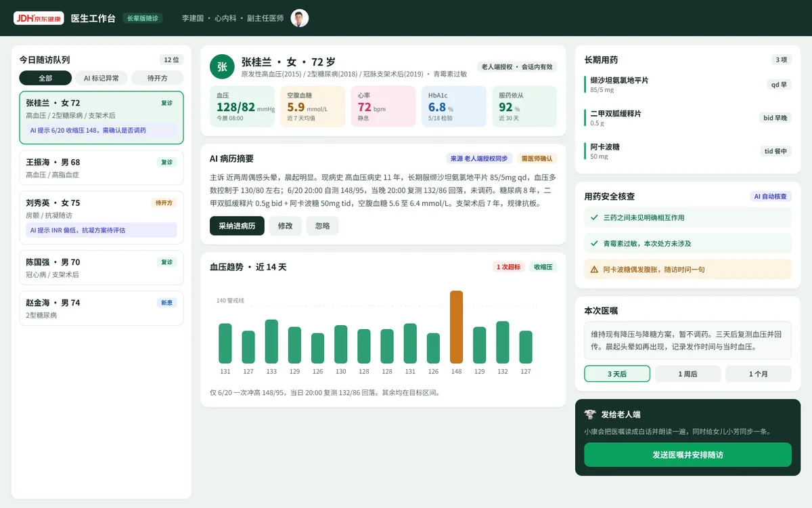Choose 1 周后 follow-up interval

click(687, 374)
